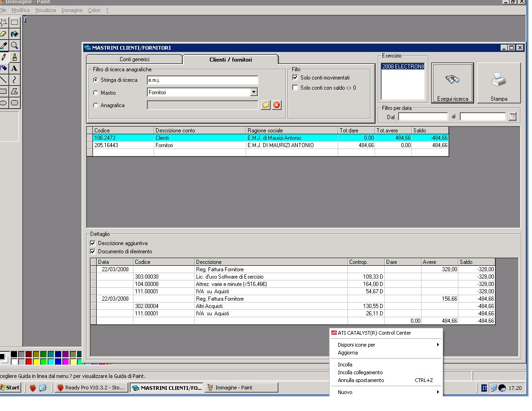Toggle Descrizione aggiuntiva checkbox

coord(93,243)
